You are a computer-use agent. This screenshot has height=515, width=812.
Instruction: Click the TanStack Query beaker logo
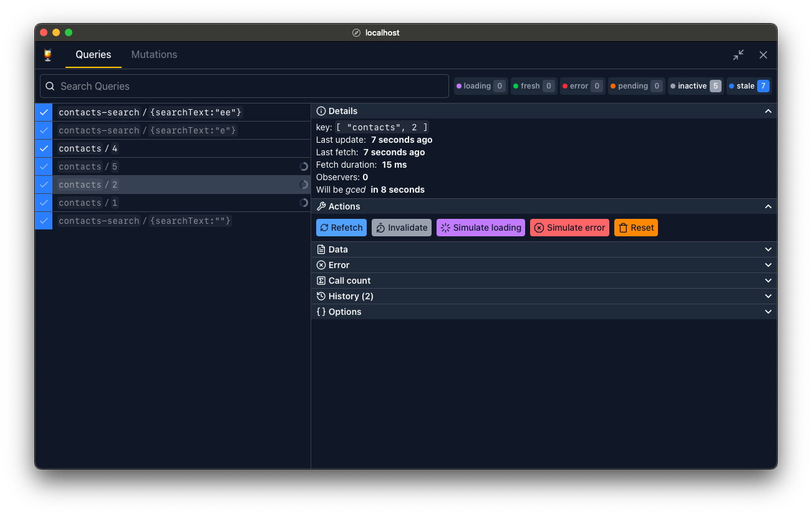click(x=48, y=54)
